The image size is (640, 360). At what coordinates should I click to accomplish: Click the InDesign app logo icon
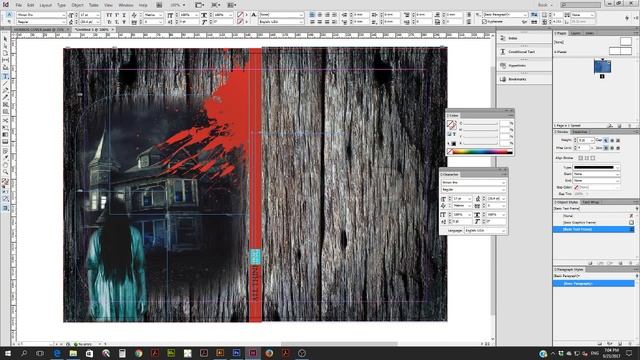point(5,4)
